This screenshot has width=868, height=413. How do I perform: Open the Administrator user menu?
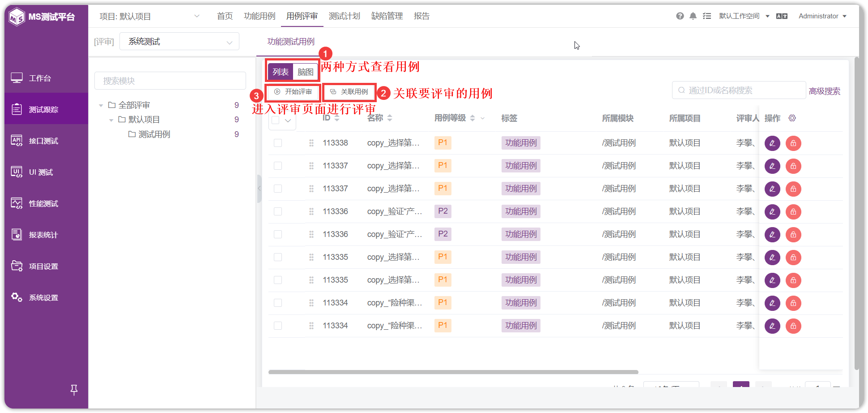click(822, 16)
